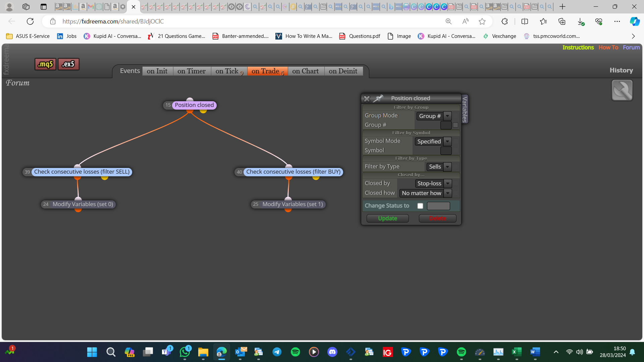Open Telegram from the taskbar

pyautogui.click(x=277, y=352)
